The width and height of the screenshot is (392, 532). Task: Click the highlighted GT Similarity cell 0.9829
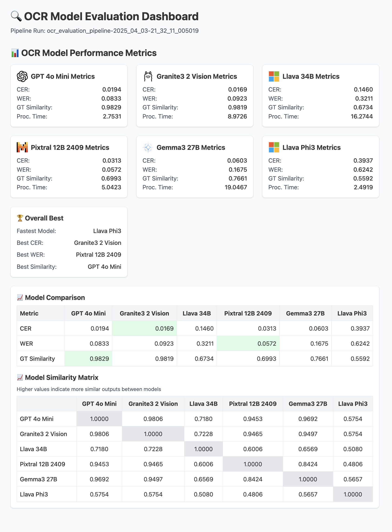88,358
